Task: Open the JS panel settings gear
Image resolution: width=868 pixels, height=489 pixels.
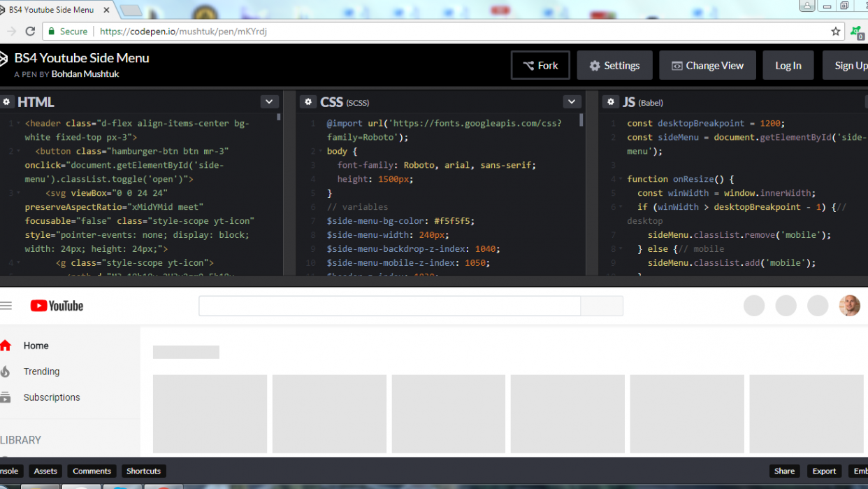Action: 611,102
